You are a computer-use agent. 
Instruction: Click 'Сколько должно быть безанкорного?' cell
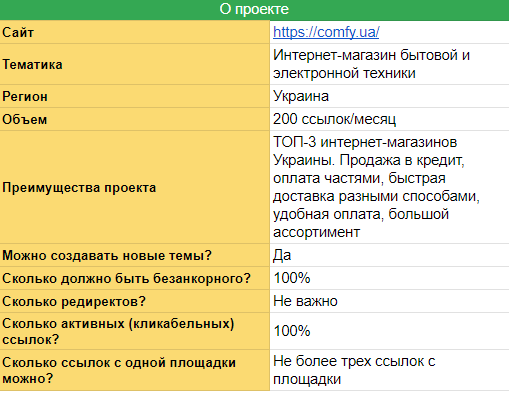point(135,278)
